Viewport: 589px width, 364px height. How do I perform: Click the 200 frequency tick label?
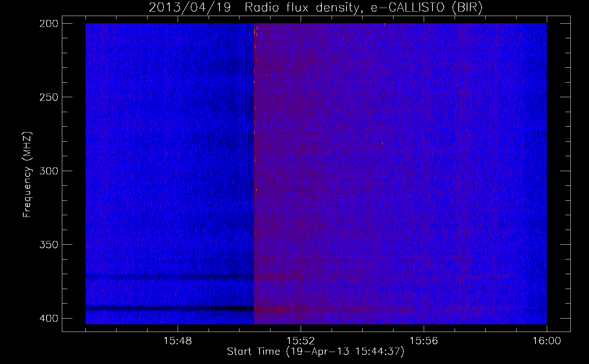click(x=48, y=24)
